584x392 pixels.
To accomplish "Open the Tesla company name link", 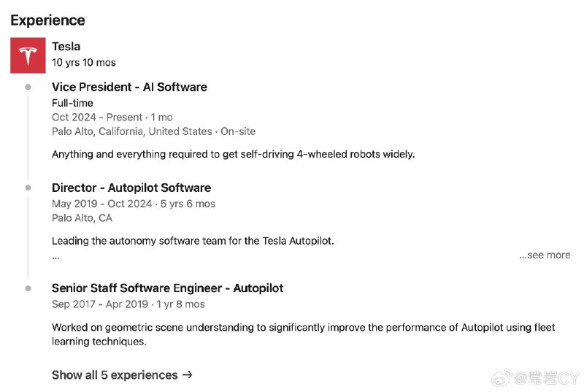I will pyautogui.click(x=66, y=47).
